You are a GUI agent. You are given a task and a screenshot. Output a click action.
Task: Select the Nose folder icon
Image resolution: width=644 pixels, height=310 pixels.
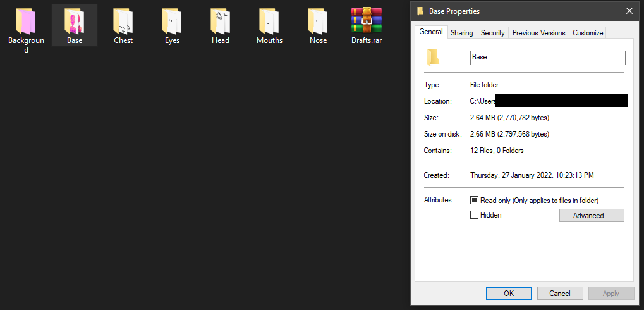pyautogui.click(x=319, y=21)
